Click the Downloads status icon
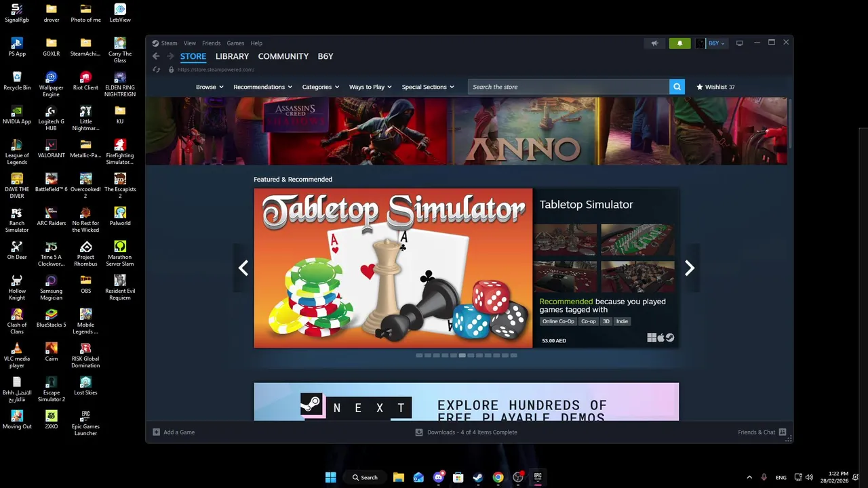The width and height of the screenshot is (868, 488). (x=419, y=432)
